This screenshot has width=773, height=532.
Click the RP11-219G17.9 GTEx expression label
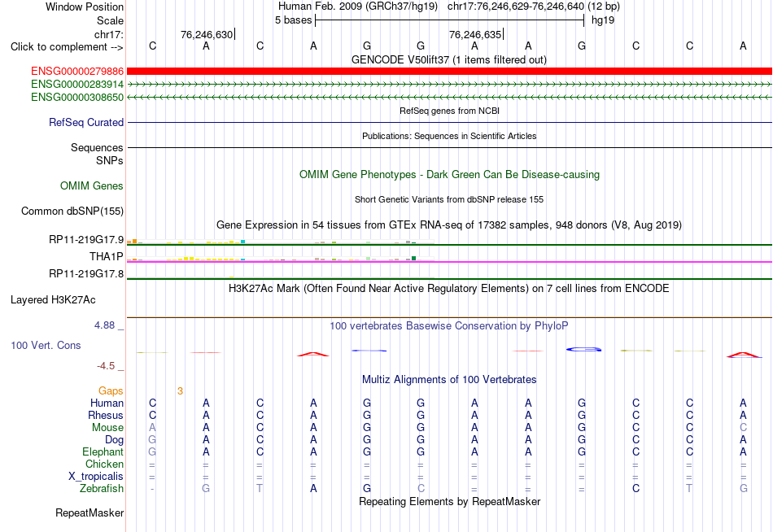85,240
